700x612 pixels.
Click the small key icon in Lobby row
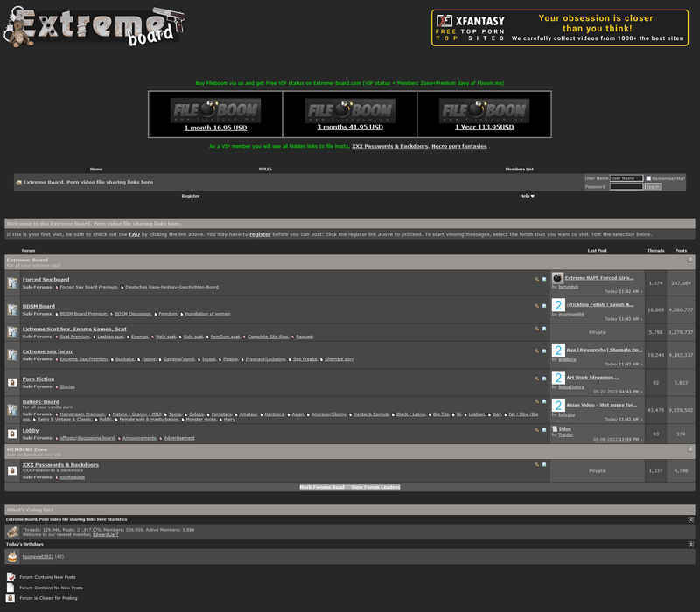tap(537, 430)
